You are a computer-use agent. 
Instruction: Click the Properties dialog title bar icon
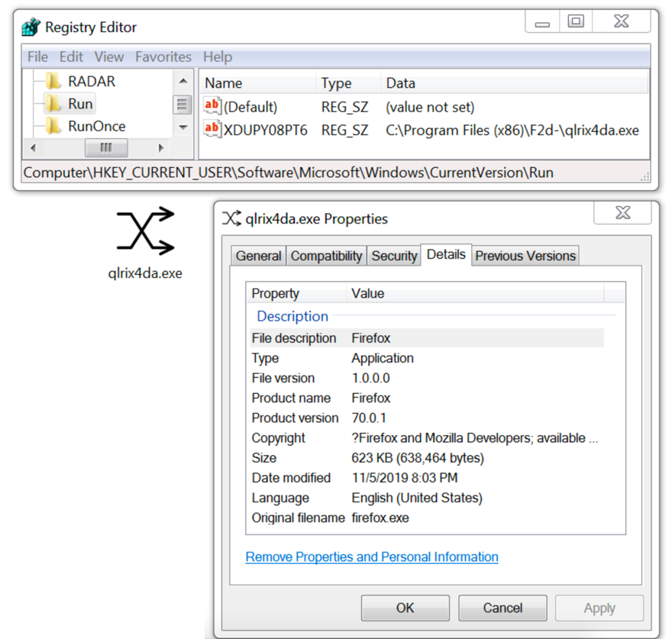click(231, 219)
